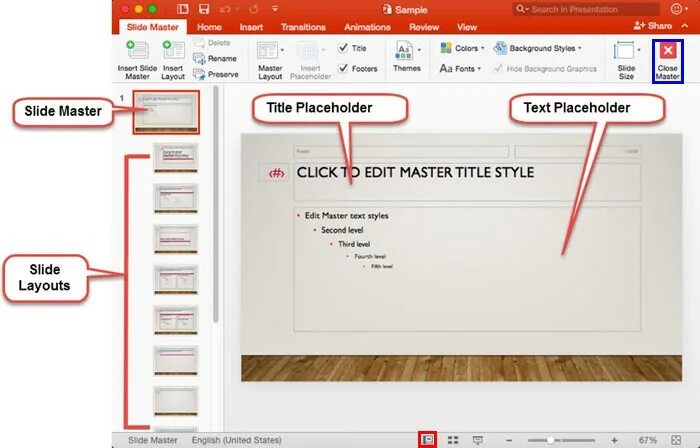Click the thumbnail pane scrollbar
700x448 pixels.
[x=216, y=204]
